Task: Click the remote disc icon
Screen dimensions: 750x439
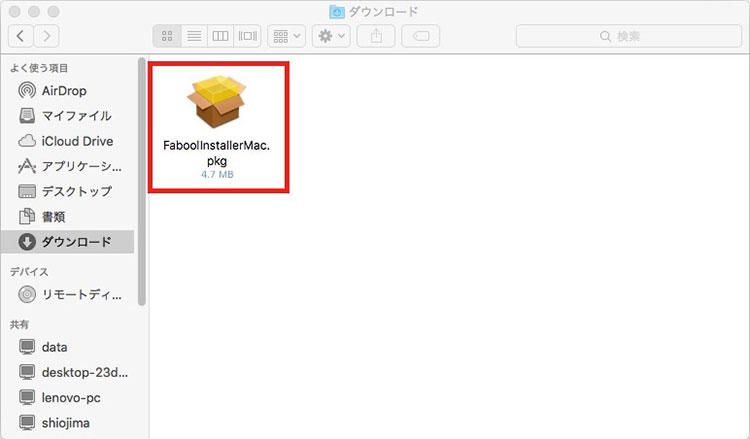Action: (x=27, y=294)
